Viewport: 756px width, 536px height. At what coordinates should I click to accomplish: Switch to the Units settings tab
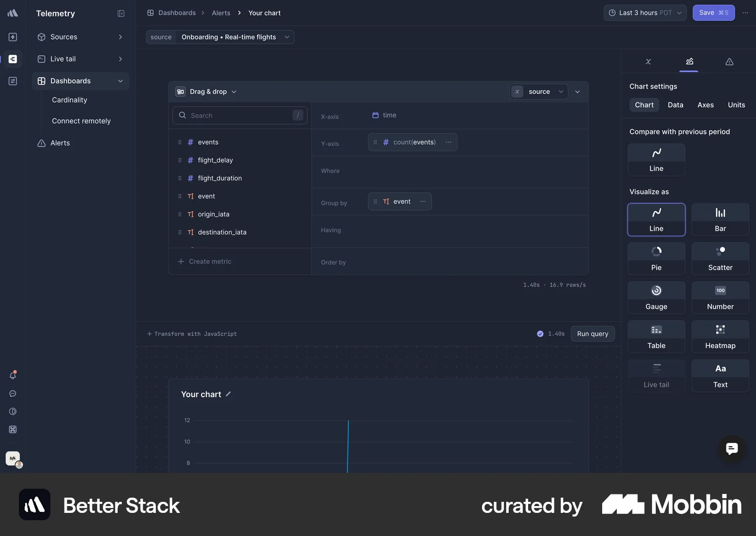click(x=736, y=105)
